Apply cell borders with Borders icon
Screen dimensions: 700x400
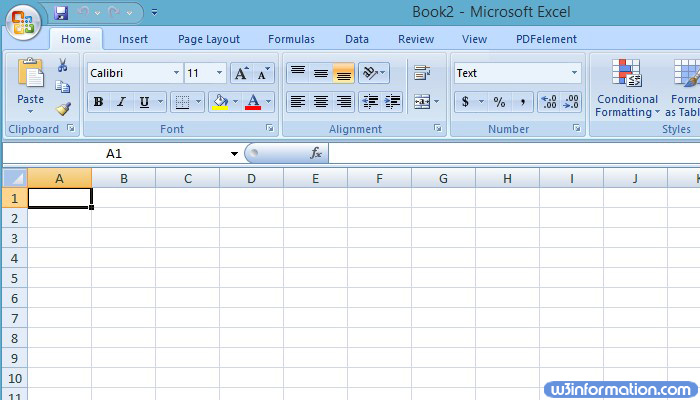[182, 102]
